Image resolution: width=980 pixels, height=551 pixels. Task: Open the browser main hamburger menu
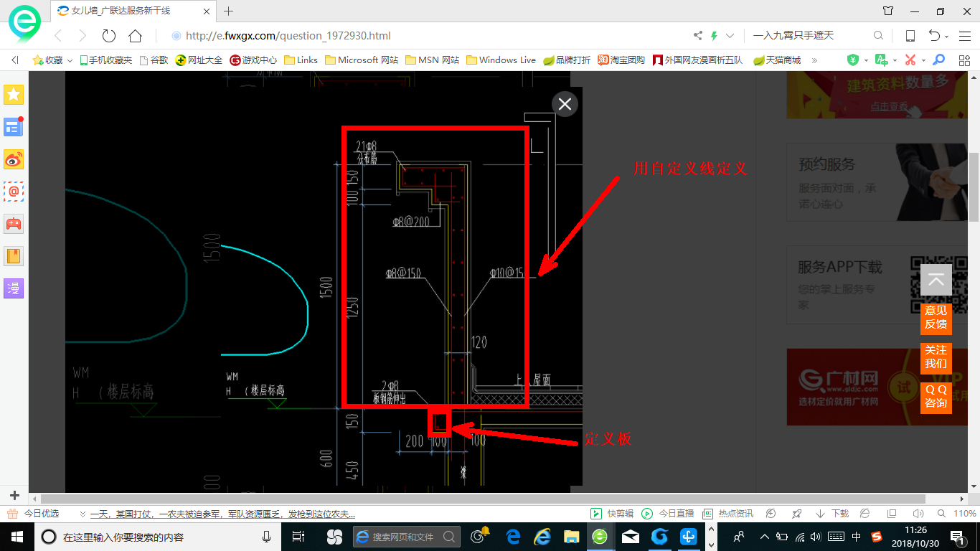point(965,35)
